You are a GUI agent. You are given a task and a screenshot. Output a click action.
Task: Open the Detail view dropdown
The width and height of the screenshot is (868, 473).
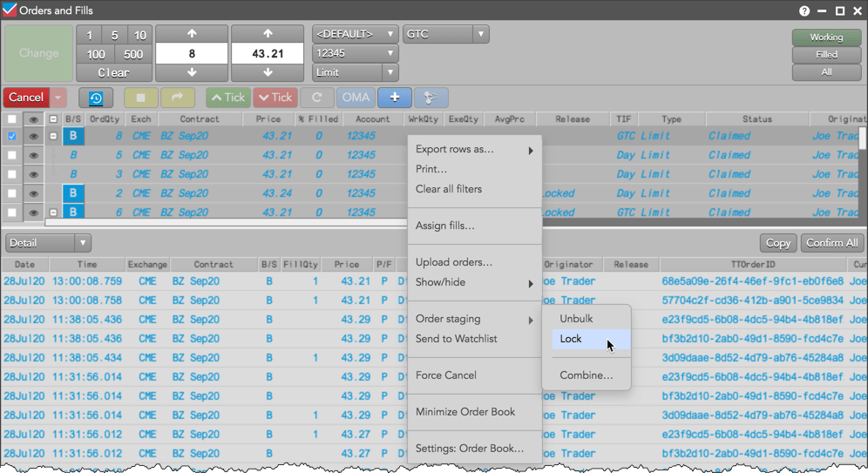(x=48, y=243)
